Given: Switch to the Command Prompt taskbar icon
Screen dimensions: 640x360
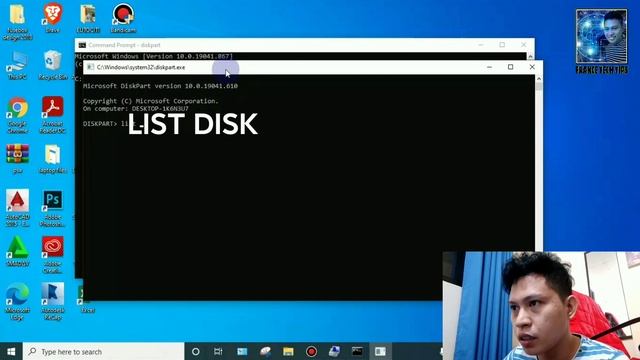Looking at the screenshot, I should point(357,351).
